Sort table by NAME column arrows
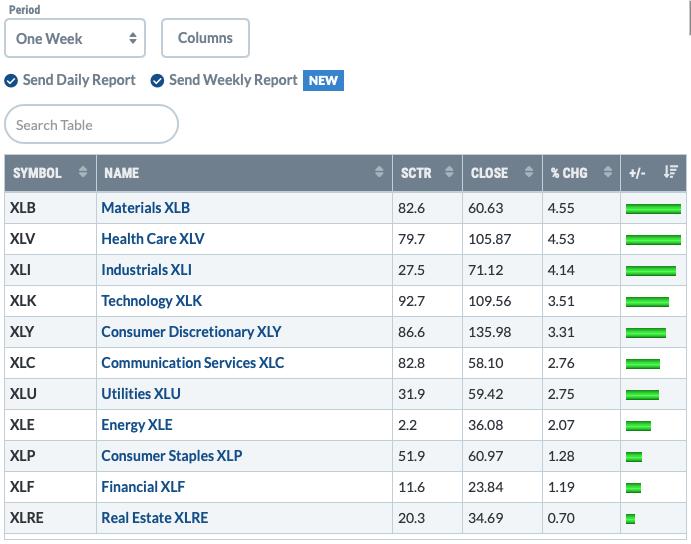 click(379, 172)
